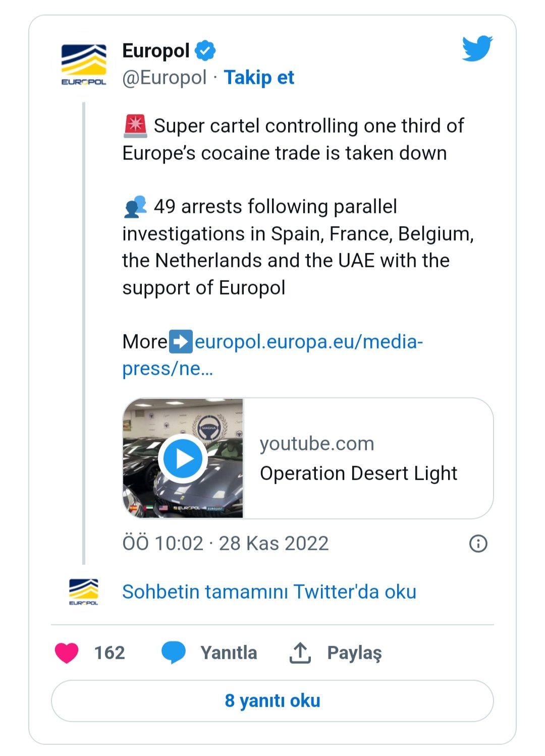Click the @Europol handle
Image resolution: width=545 pixels, height=756 pixels.
click(165, 78)
